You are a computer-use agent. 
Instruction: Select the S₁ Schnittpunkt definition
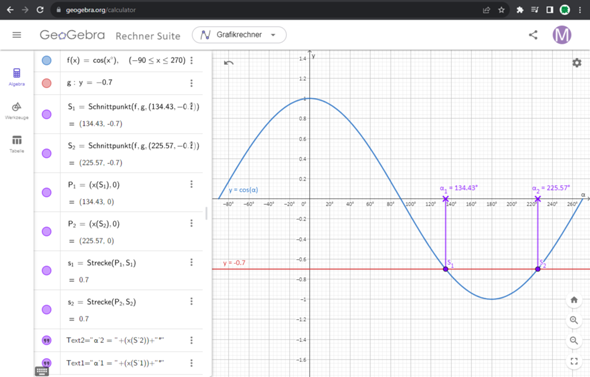point(133,107)
